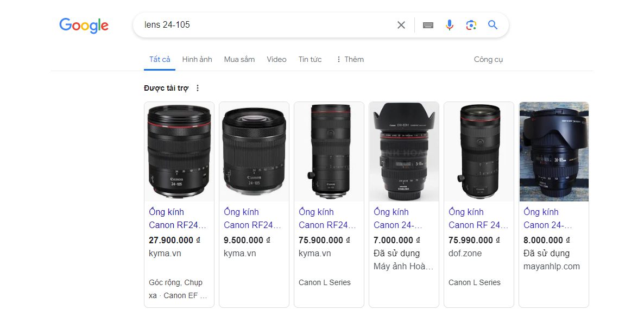Switch to the Hình ảnh tab
This screenshot has height=322, width=644.
point(197,59)
